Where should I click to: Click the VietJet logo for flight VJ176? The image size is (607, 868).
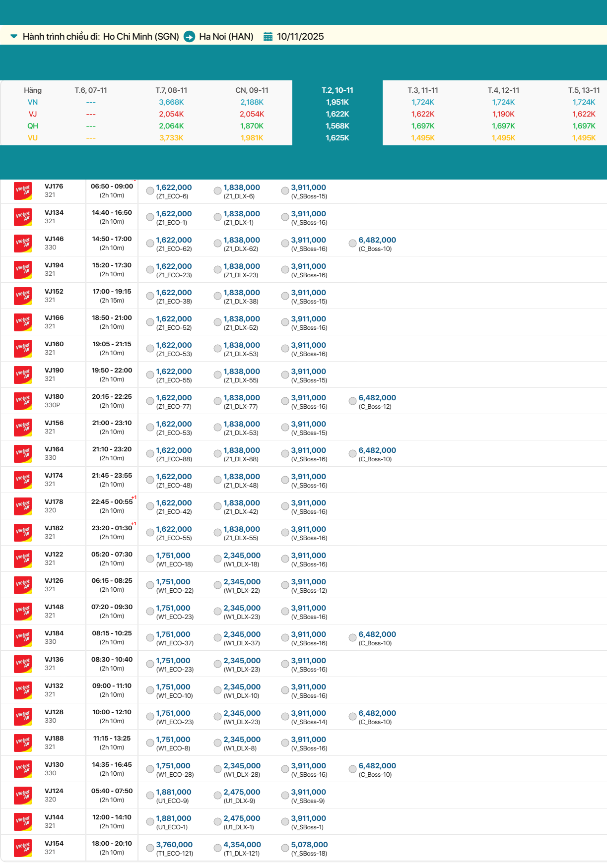tap(23, 191)
